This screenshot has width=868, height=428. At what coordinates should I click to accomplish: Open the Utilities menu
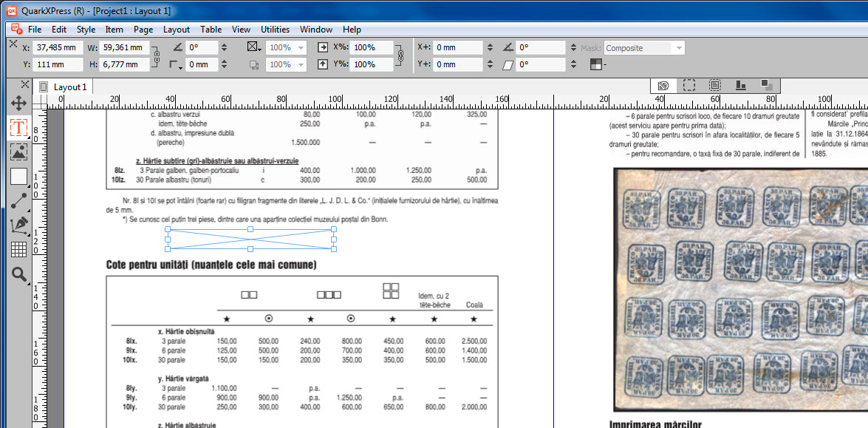click(x=275, y=30)
